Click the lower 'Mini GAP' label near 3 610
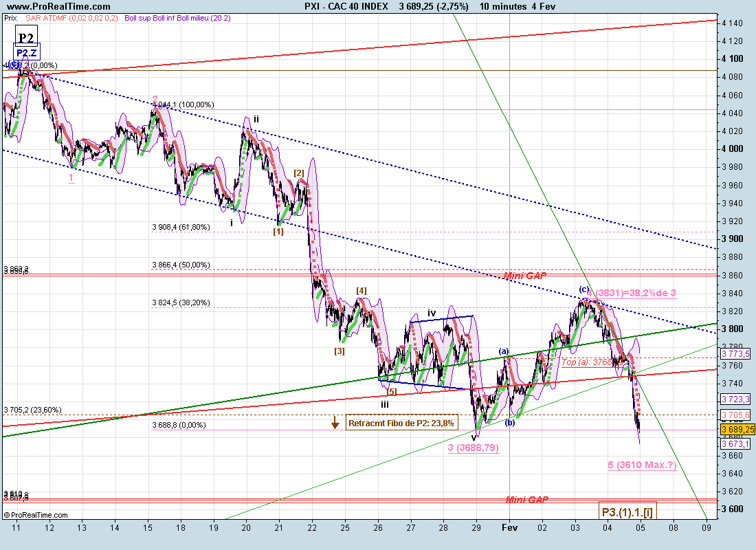Viewport: 756px width, 550px height. (x=526, y=499)
